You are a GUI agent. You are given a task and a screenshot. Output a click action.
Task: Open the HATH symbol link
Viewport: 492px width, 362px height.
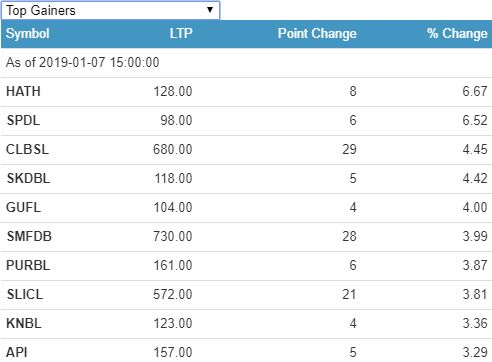pyautogui.click(x=23, y=91)
